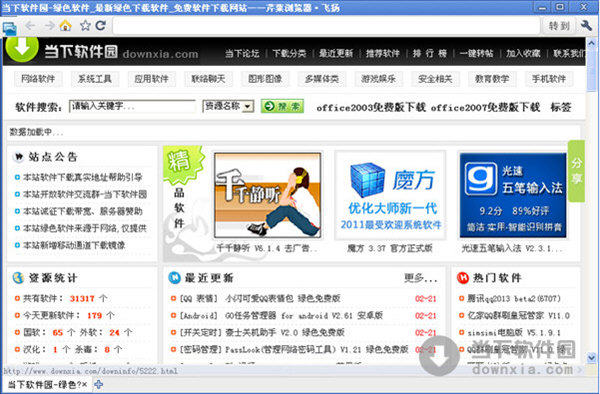This screenshot has width=600, height=394.
Task: Open 腾讯qq2013 beta2 in 热门软件
Action: click(514, 298)
